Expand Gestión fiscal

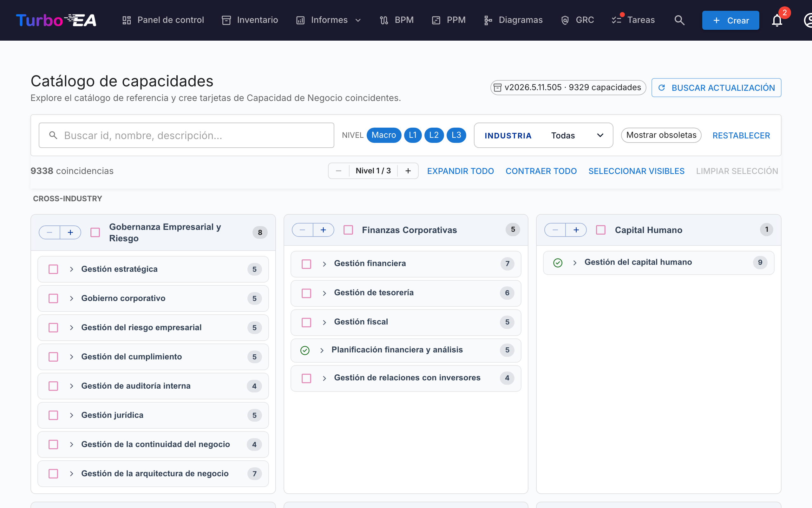pyautogui.click(x=324, y=323)
